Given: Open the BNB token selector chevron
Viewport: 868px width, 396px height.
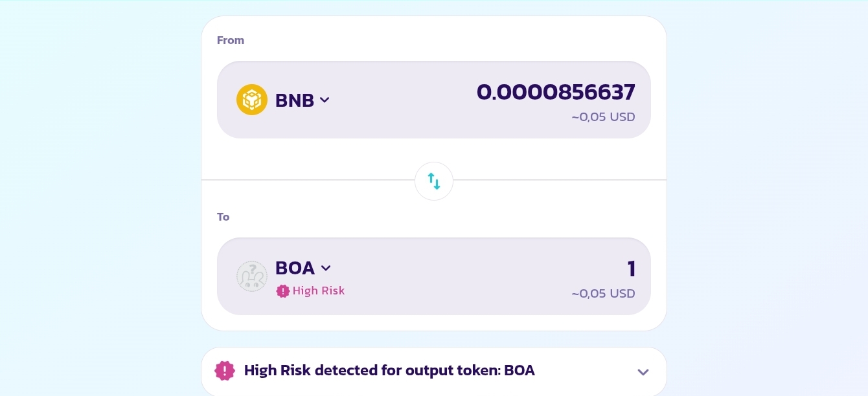Looking at the screenshot, I should tap(325, 100).
